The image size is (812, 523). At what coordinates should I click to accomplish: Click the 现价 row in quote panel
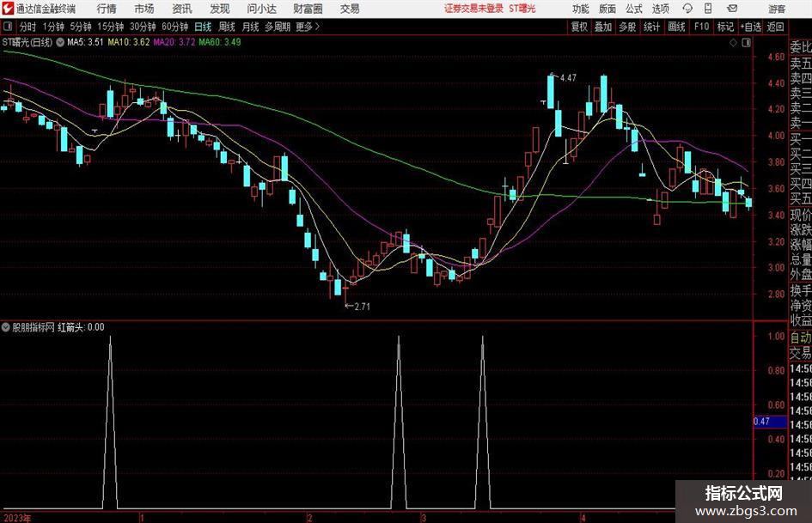click(x=801, y=215)
